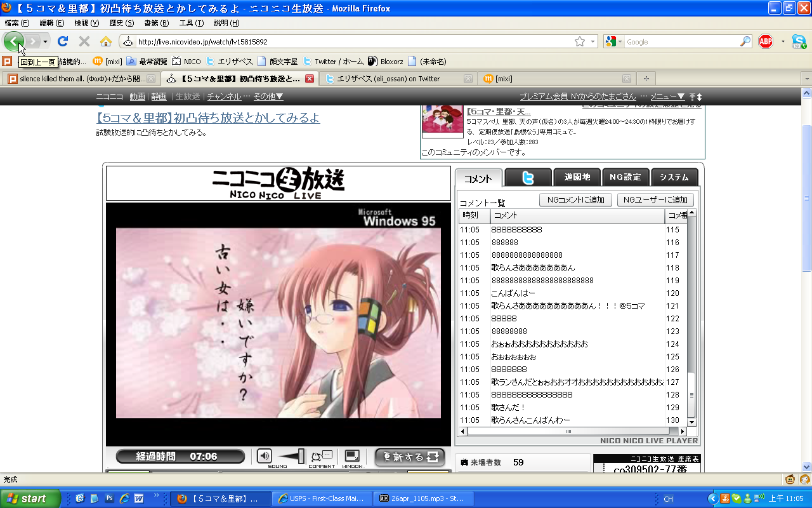Open the broadcast title link
The width and height of the screenshot is (812, 508).
208,118
